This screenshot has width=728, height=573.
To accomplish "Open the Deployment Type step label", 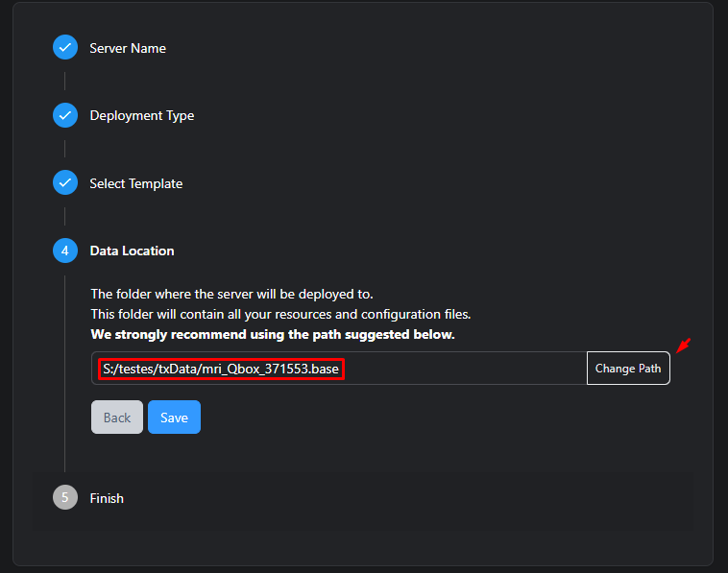I will (141, 115).
